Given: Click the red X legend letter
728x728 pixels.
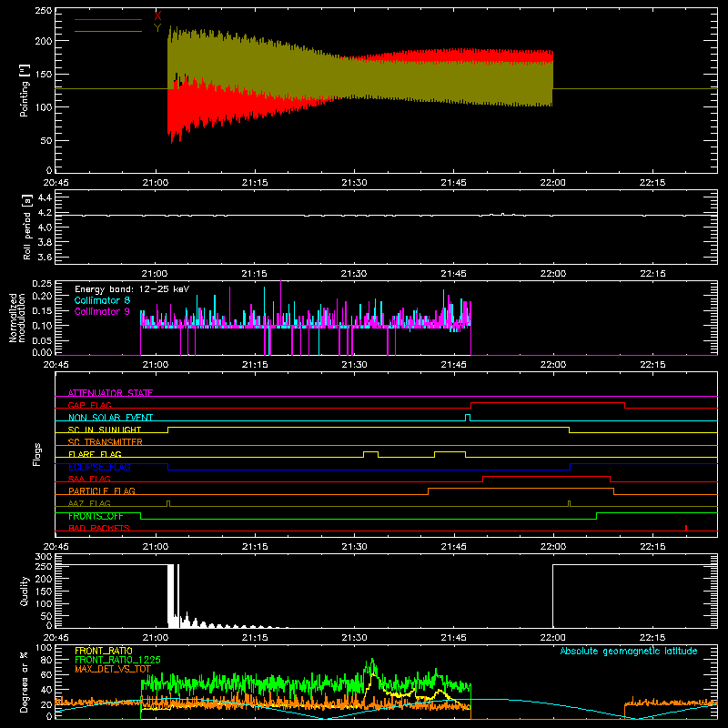Looking at the screenshot, I should click(157, 16).
